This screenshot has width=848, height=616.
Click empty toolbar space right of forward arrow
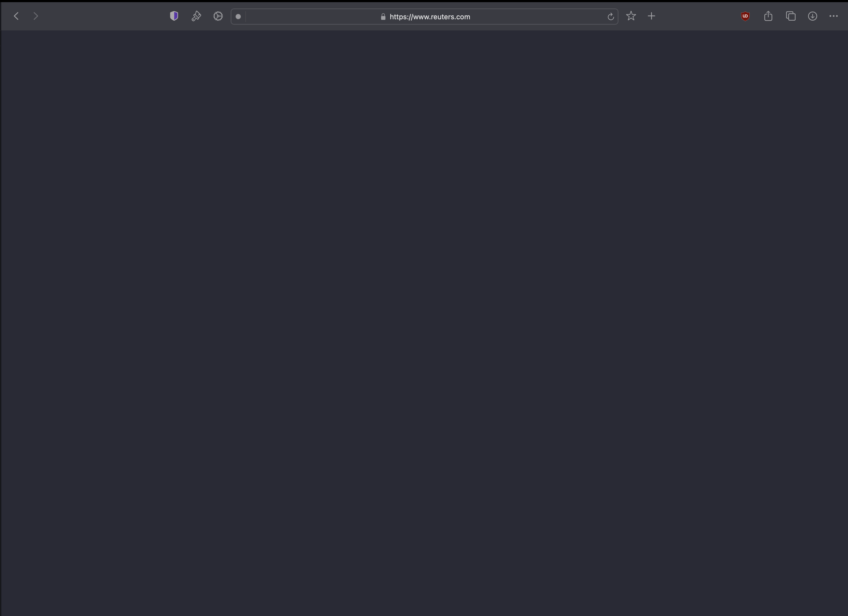[101, 16]
